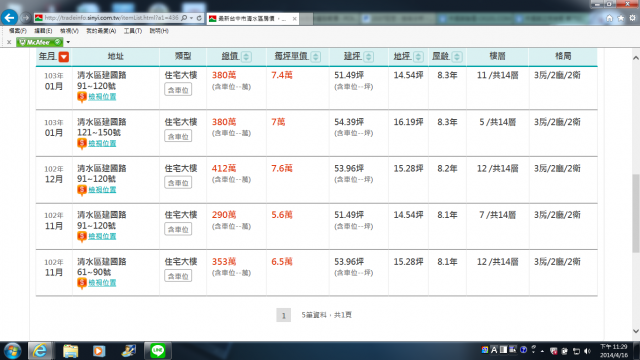Click 含車位 badge in 7.4萬 row
Screen dimensions: 640x360
point(178,90)
